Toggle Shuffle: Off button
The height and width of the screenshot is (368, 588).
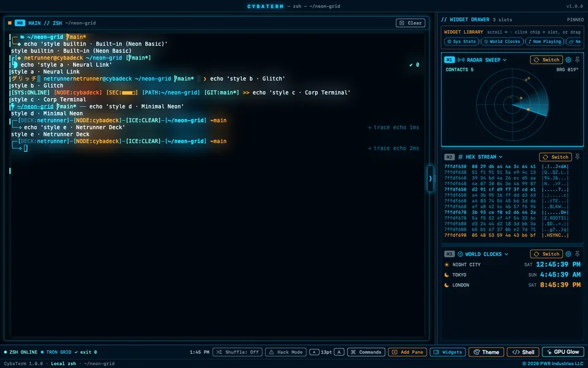(238, 352)
